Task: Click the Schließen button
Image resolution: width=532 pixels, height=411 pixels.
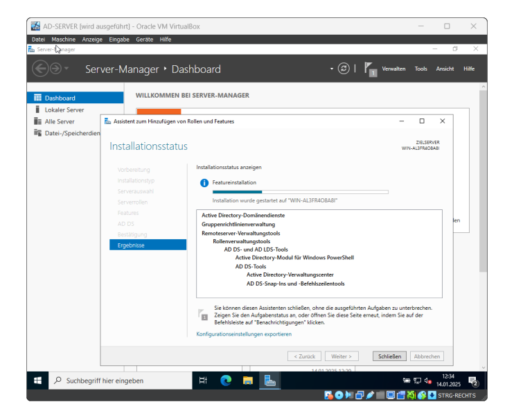Action: click(x=389, y=356)
